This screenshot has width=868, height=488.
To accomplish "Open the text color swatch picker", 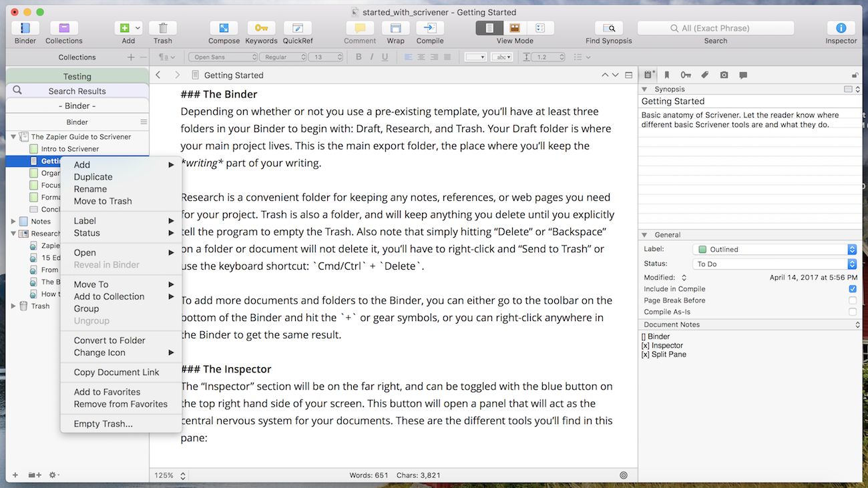I will 475,57.
